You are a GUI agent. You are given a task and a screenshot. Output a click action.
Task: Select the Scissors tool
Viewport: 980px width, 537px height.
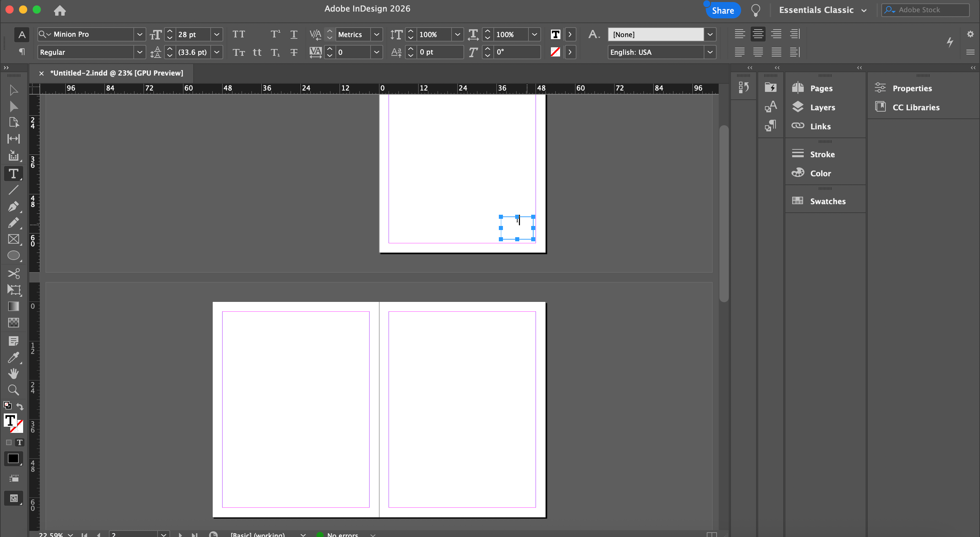(13, 274)
